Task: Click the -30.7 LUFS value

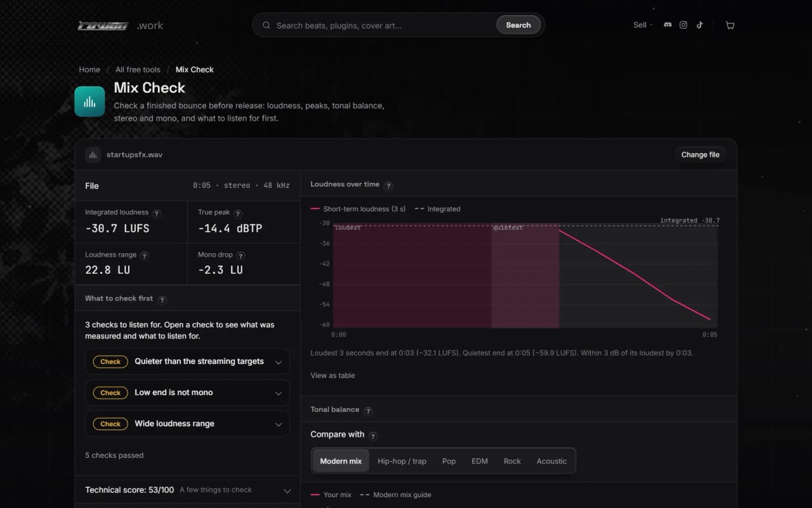Action: click(117, 229)
